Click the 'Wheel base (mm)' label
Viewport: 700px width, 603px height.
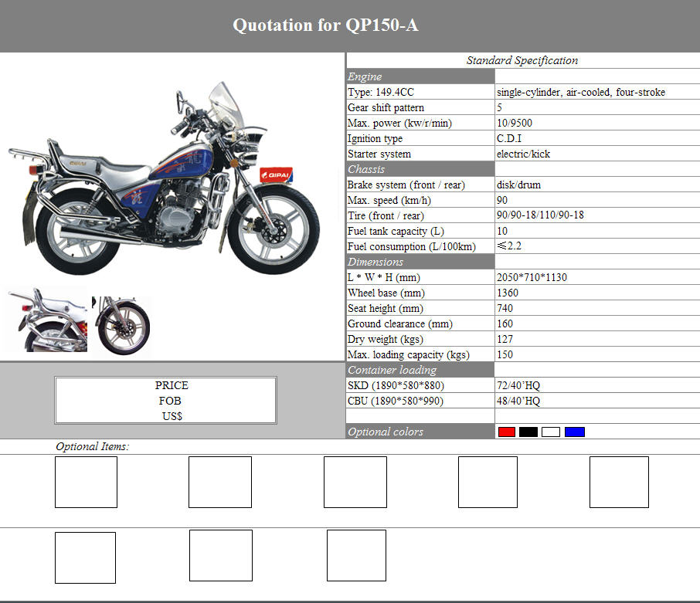click(x=386, y=293)
